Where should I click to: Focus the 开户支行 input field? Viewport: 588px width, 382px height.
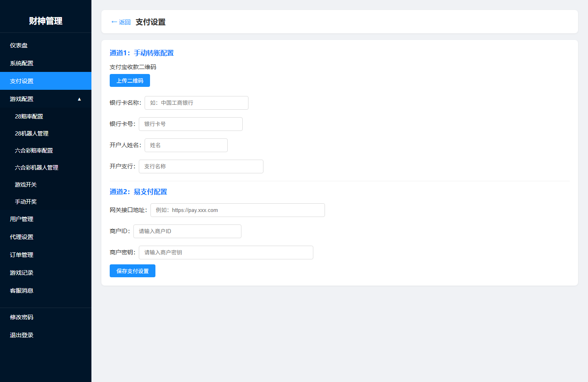(x=201, y=167)
